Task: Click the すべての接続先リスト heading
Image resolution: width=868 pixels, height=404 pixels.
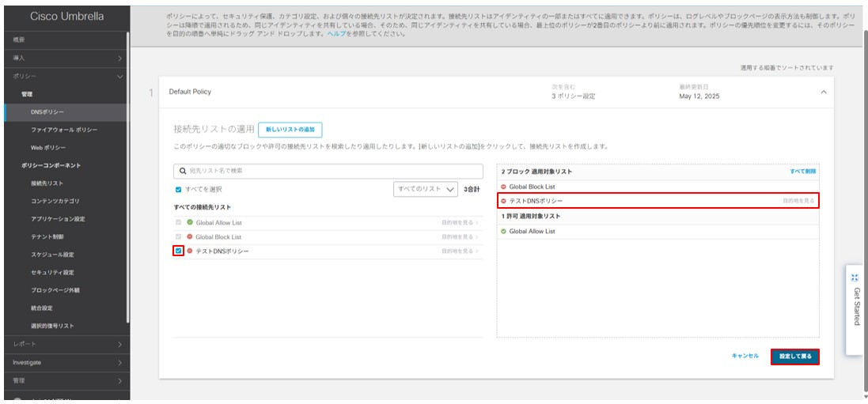Action: [203, 207]
